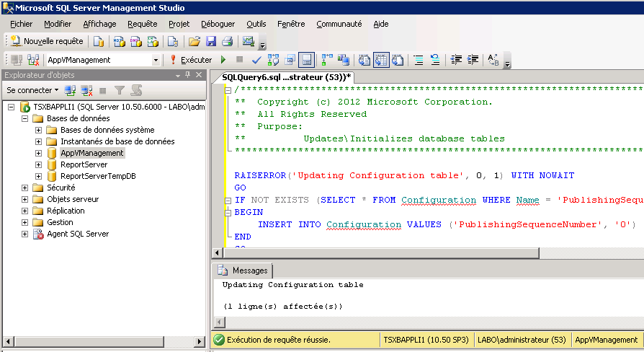Screen dimensions: 644x352
Task: Expand the ReportServer database node
Action: pyautogui.click(x=38, y=164)
